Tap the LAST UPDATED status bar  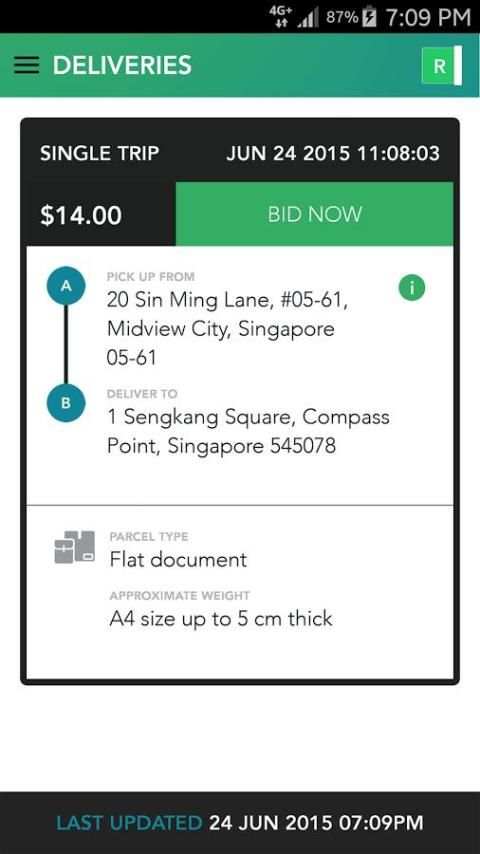(240, 822)
